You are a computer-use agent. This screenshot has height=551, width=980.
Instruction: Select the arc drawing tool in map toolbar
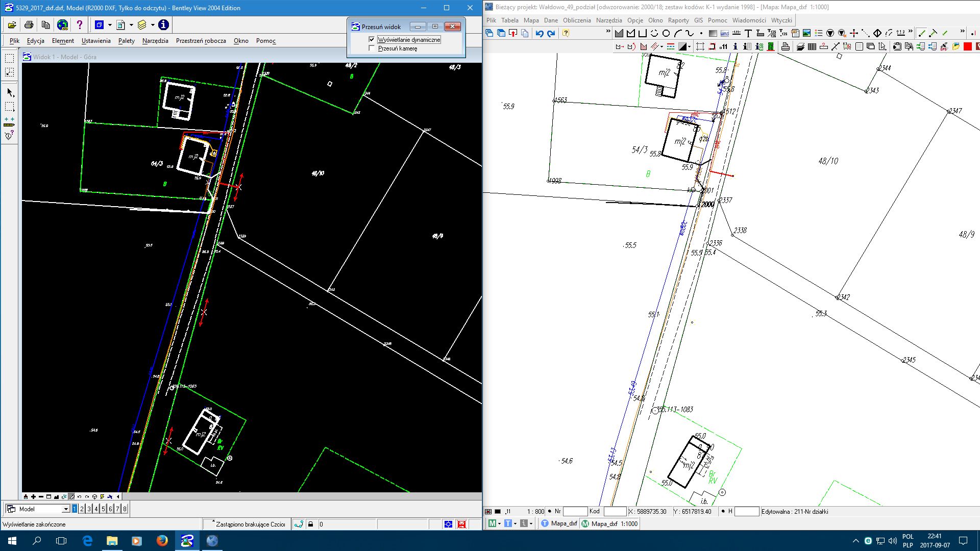(678, 33)
